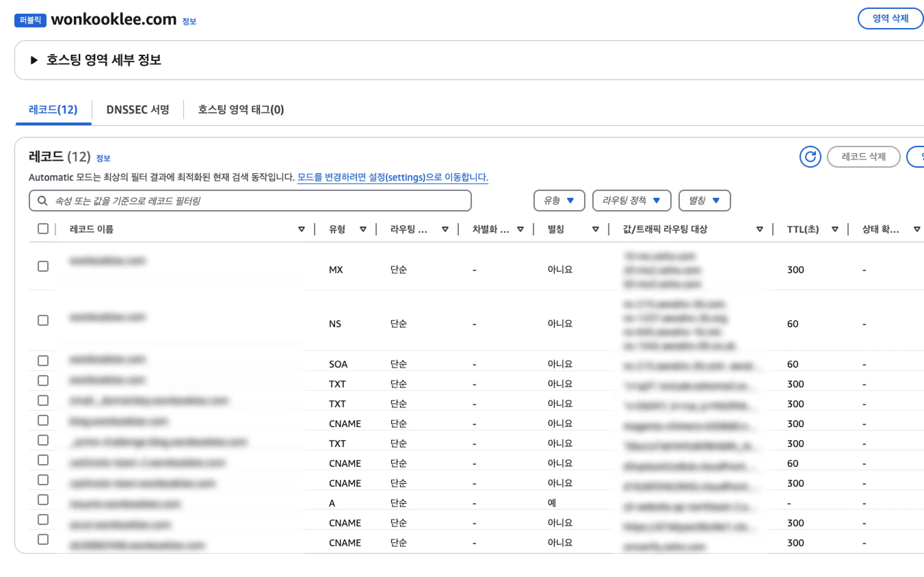Open the 별칭 filter dropdown
Image resolution: width=924 pixels, height=577 pixels.
pyautogui.click(x=704, y=201)
